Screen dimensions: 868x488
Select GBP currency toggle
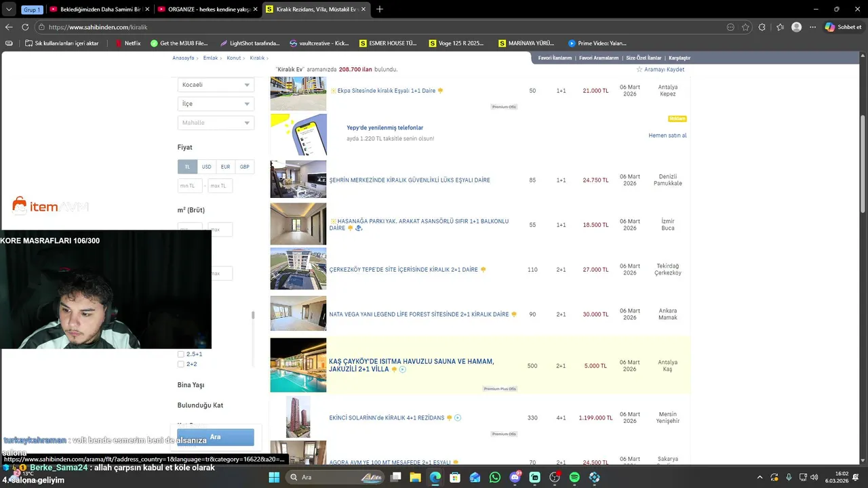click(x=244, y=167)
